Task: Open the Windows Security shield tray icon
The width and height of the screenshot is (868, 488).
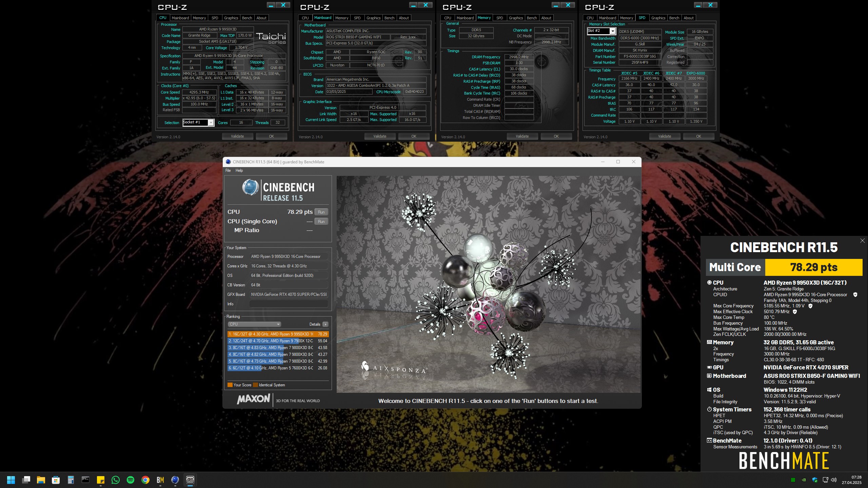Action: point(815,480)
